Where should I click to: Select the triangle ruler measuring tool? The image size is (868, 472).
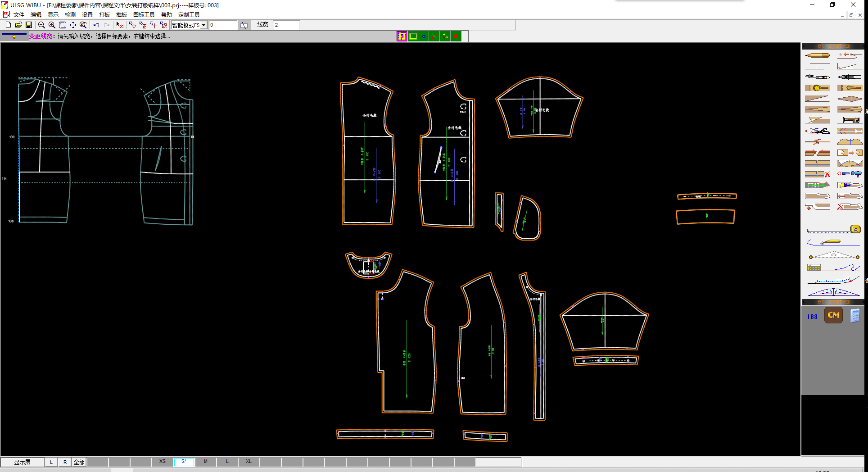833,255
